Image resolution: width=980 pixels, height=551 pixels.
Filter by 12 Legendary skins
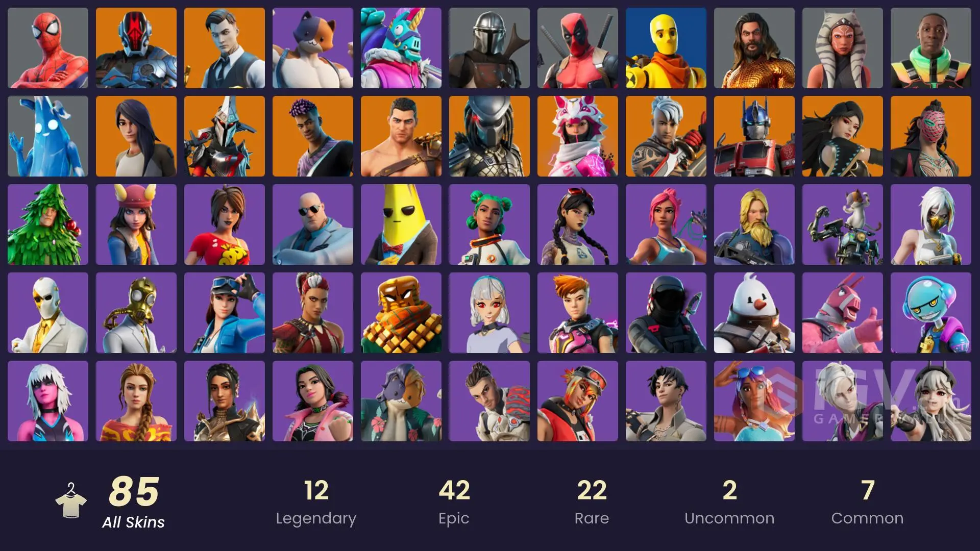point(316,502)
